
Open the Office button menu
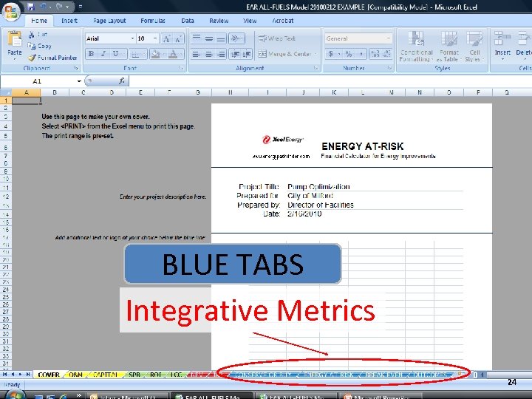[x=11, y=11]
